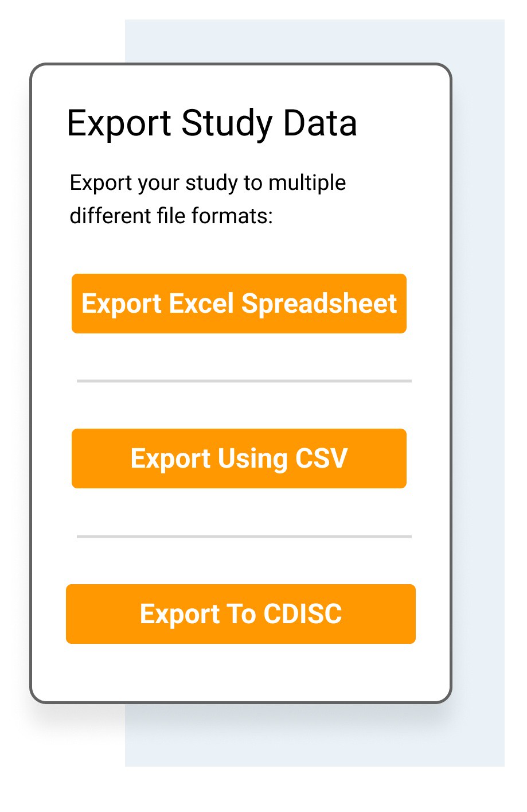Click the word Spreadsheet on the Excel button
The width and height of the screenshot is (527, 812).
[x=319, y=304]
